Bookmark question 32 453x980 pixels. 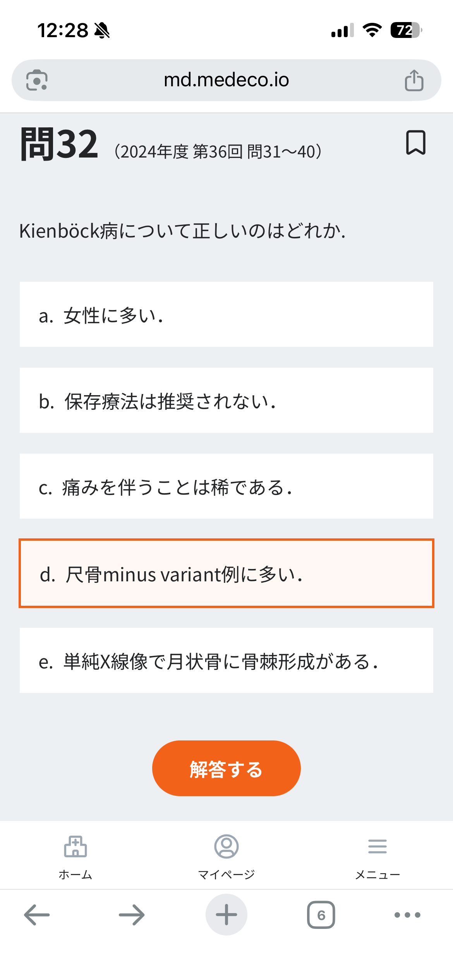tap(415, 143)
